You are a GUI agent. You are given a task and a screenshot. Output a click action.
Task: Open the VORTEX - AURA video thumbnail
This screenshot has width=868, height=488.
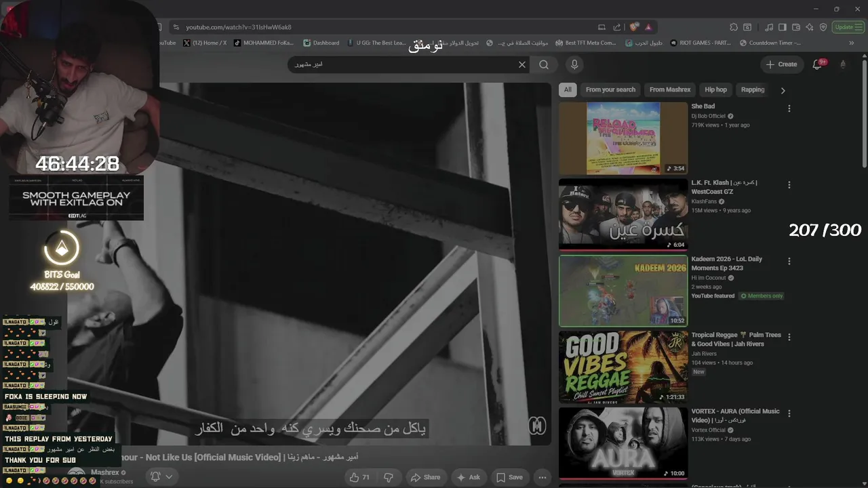point(623,443)
